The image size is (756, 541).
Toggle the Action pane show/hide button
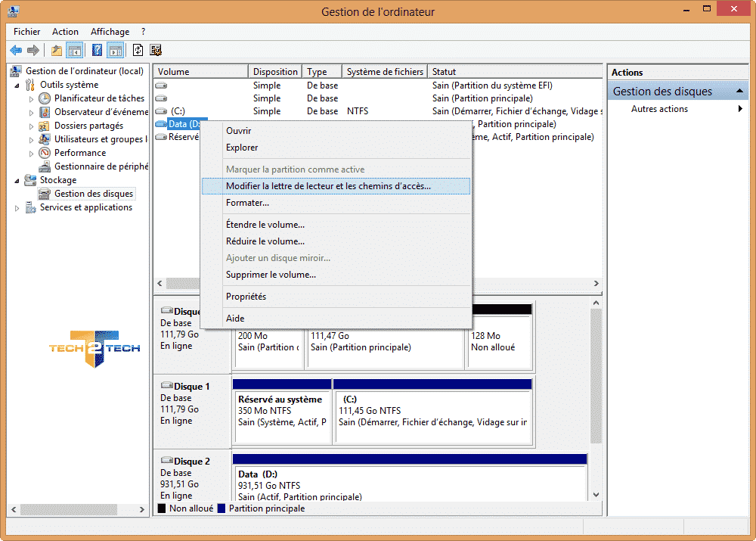(115, 51)
